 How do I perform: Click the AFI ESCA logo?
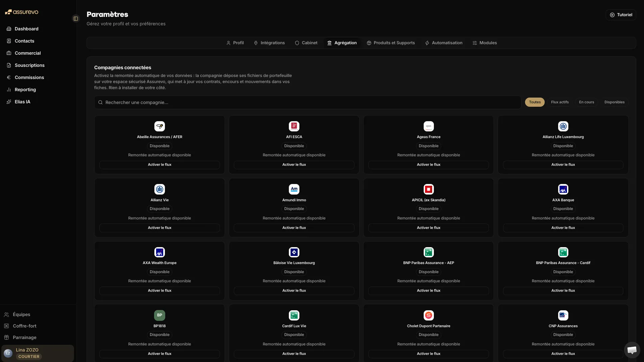(294, 126)
